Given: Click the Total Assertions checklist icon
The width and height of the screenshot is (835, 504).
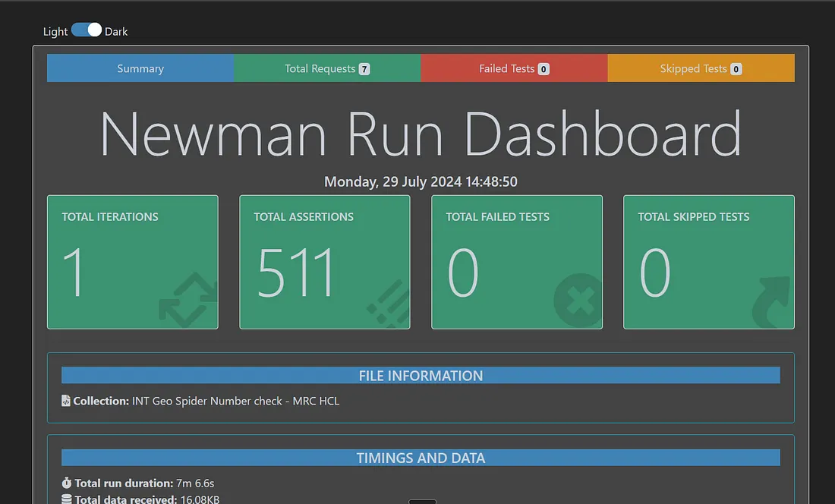Looking at the screenshot, I should pos(388,302).
